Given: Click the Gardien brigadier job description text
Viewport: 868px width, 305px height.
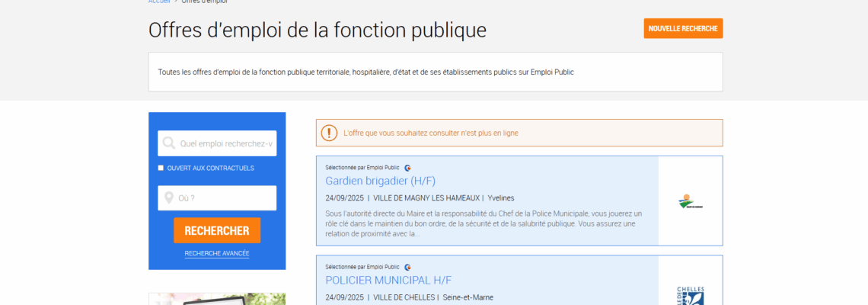Looking at the screenshot, I should [483, 223].
